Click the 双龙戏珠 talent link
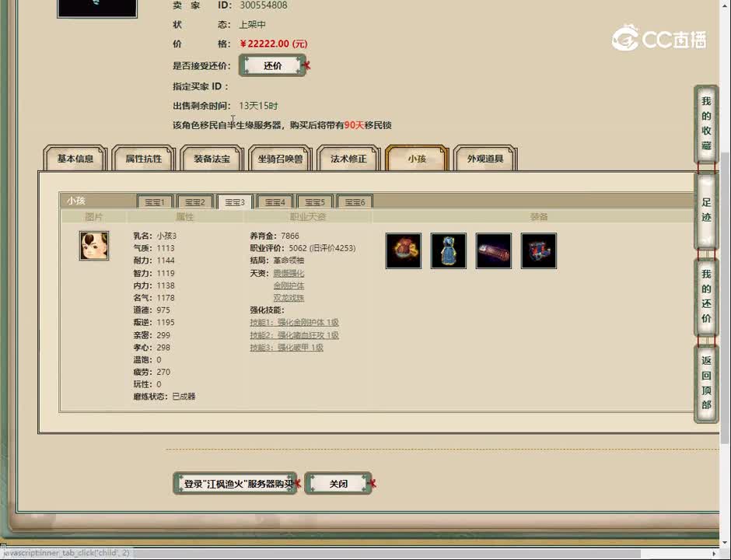This screenshot has height=560, width=731. point(289,297)
